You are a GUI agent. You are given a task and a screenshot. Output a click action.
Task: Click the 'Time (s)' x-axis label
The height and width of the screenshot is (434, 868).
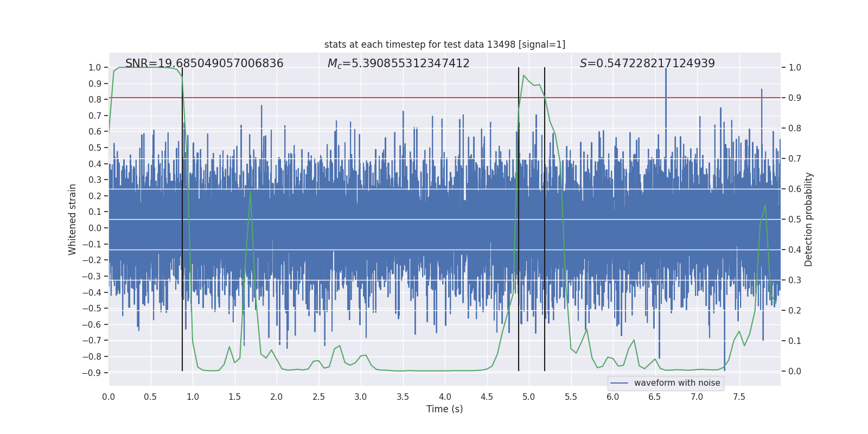point(444,409)
